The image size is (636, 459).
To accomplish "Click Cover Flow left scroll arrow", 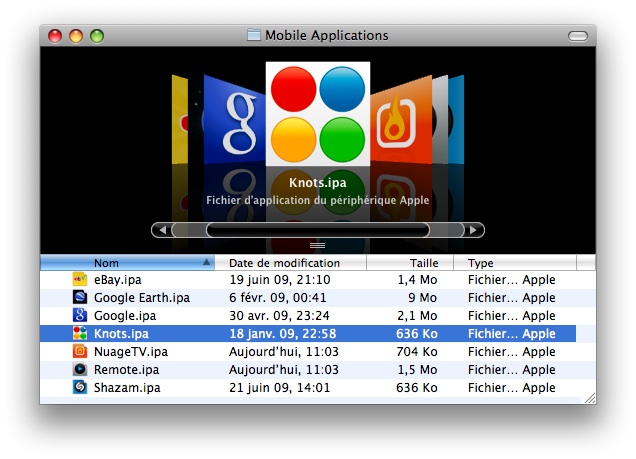I will [162, 230].
